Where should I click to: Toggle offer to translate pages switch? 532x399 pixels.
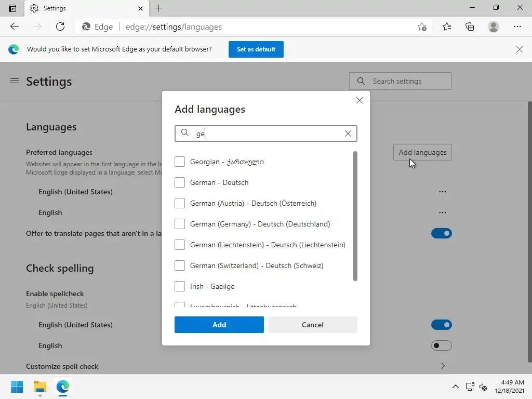(x=441, y=233)
